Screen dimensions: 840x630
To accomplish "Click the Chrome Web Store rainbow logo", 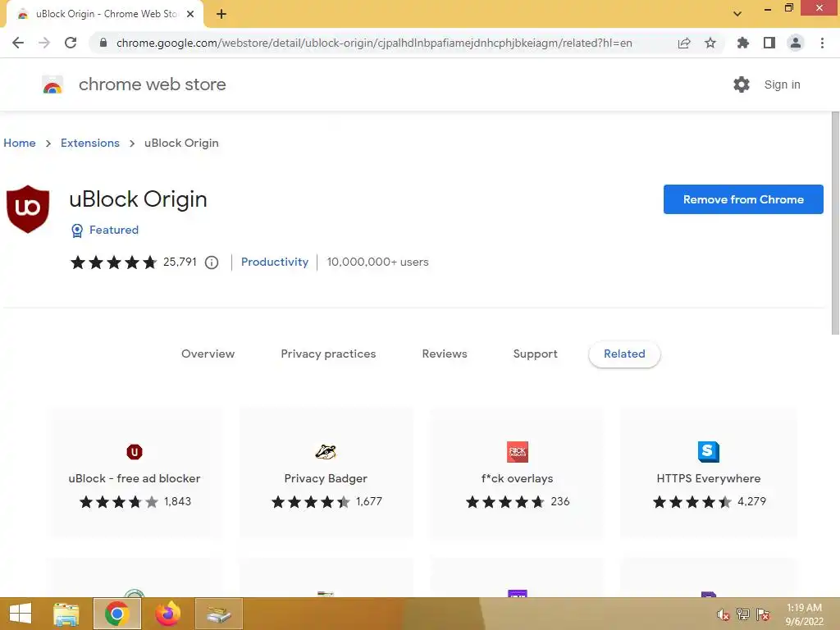I will (52, 84).
